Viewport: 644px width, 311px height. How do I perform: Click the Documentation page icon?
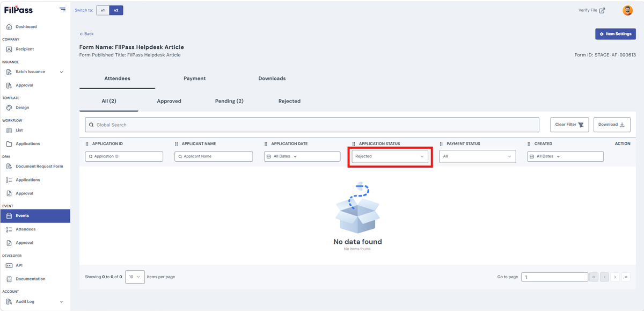coord(9,279)
